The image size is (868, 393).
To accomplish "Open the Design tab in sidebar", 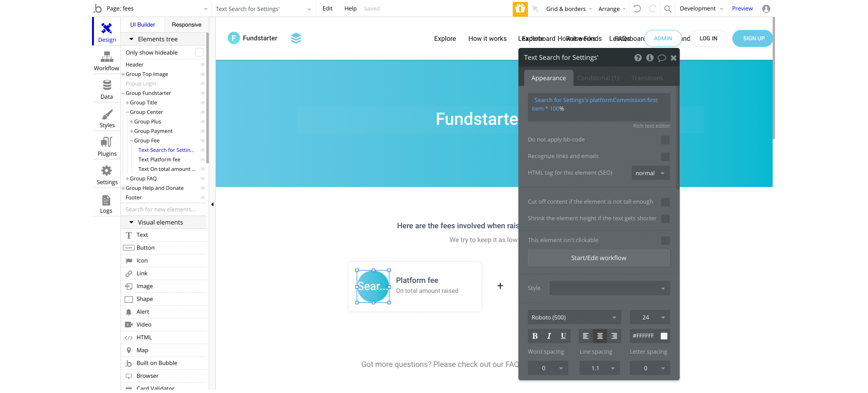I will point(107,32).
